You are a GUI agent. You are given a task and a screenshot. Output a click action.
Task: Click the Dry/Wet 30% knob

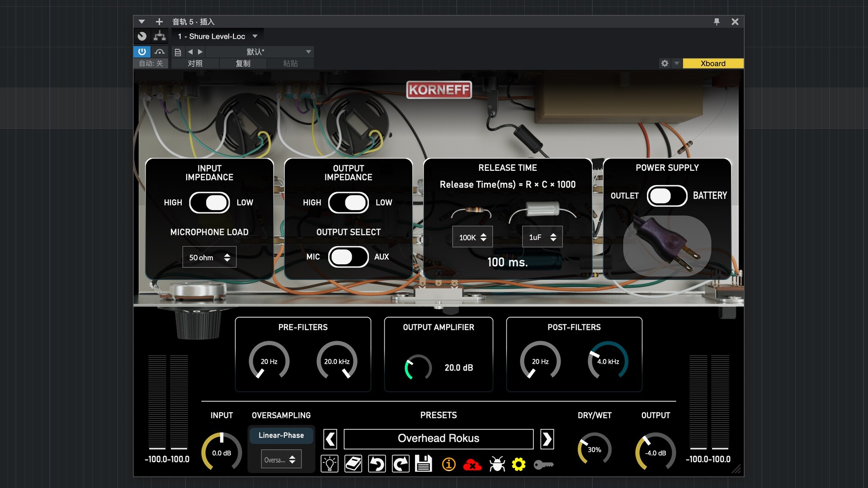pos(594,450)
